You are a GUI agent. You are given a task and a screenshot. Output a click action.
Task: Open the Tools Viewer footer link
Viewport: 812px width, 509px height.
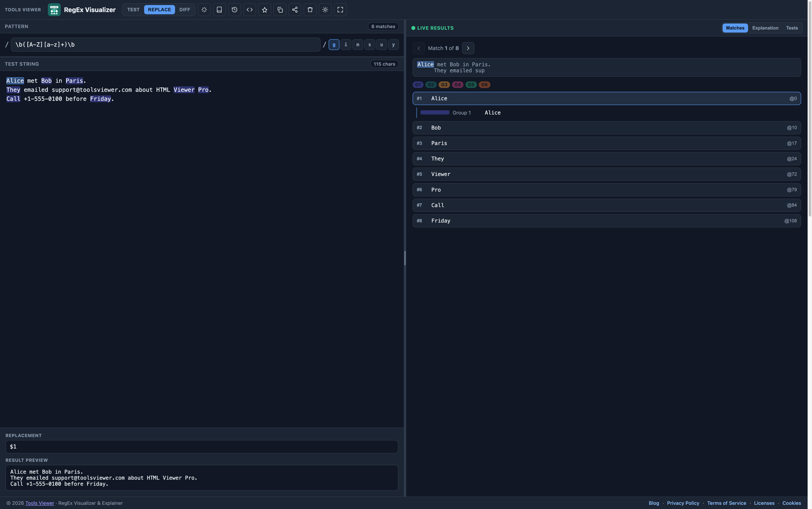[40, 503]
